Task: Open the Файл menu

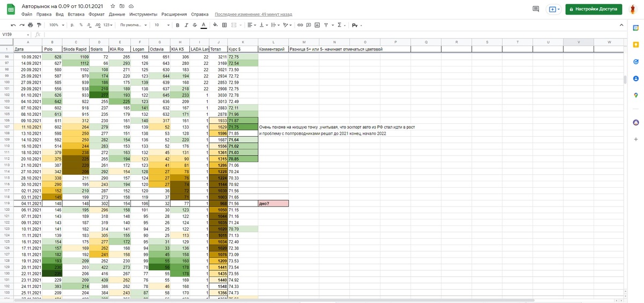Action: [27, 14]
